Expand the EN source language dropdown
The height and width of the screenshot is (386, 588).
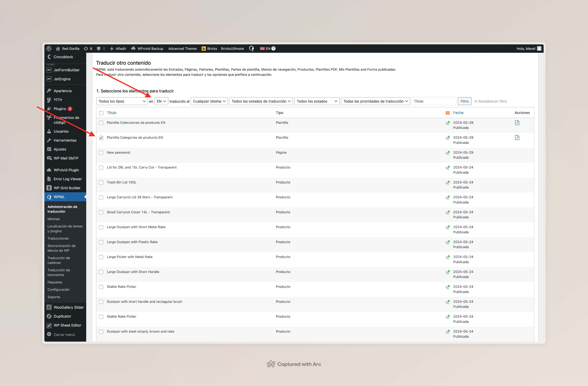coord(161,101)
